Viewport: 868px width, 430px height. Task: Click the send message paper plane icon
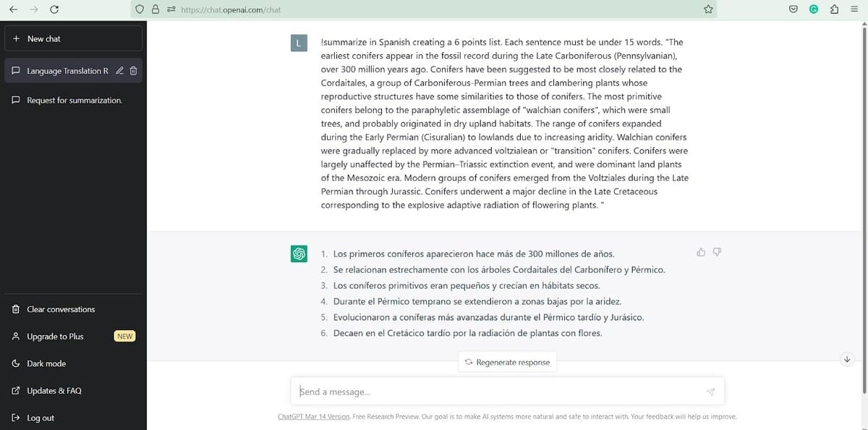click(x=710, y=392)
